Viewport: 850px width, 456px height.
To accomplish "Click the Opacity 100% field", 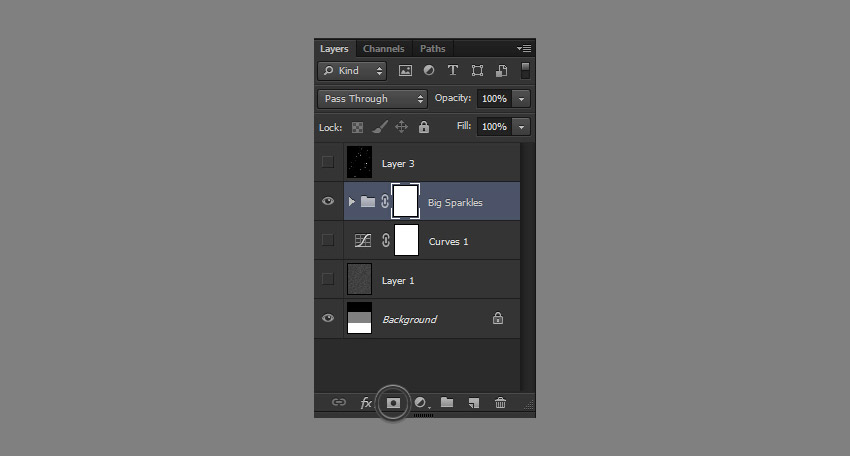I will pyautogui.click(x=494, y=99).
